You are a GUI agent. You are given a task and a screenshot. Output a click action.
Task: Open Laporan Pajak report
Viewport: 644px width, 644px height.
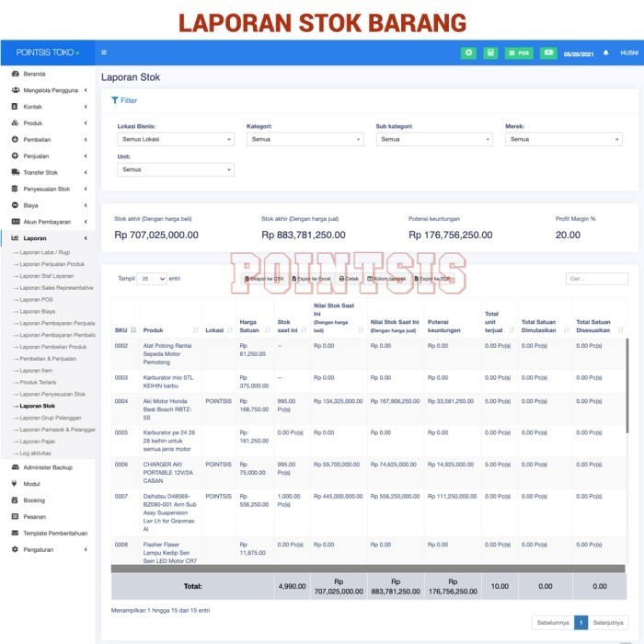click(37, 442)
